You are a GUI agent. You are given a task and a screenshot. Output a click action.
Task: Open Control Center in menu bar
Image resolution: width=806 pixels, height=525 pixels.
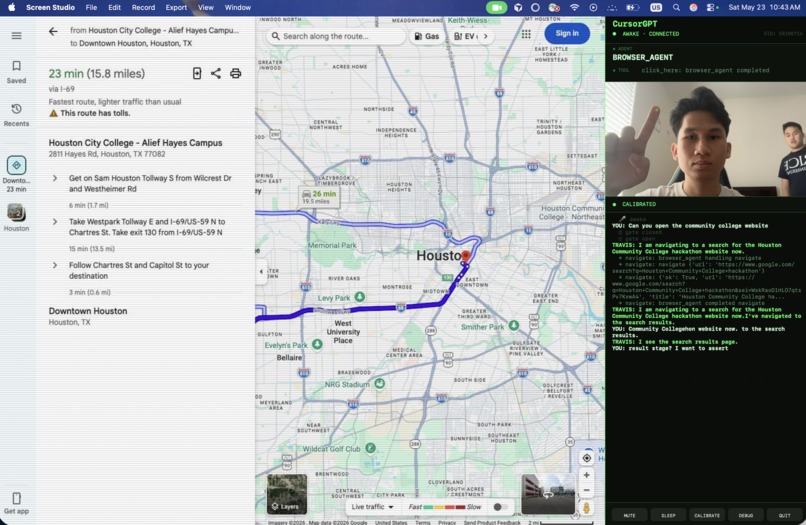(x=711, y=7)
